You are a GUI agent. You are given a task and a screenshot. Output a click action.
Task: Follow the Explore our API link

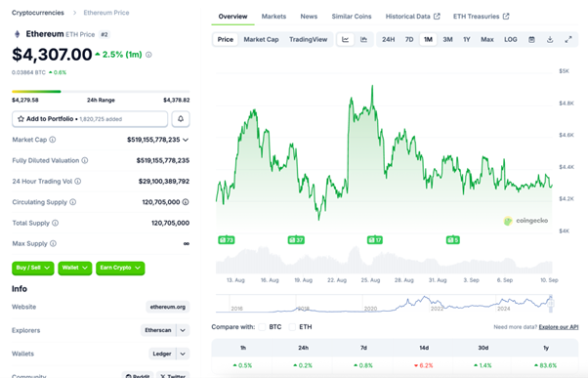point(559,327)
